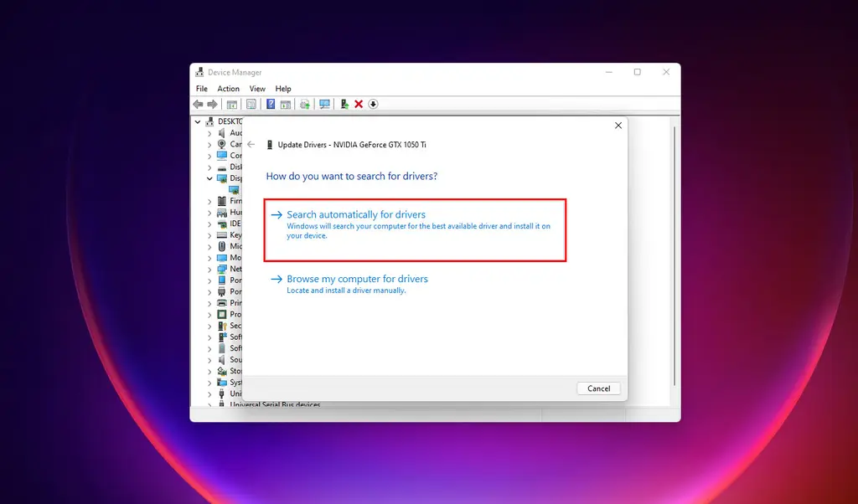Open the Action menu
Viewport: 858px width, 504px height.
tap(228, 89)
